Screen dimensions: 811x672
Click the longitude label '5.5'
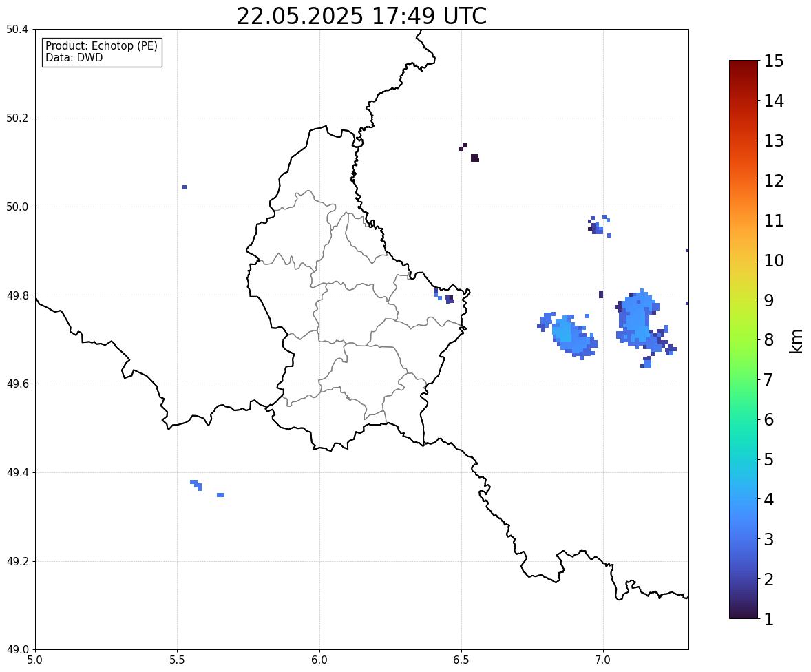[178, 660]
